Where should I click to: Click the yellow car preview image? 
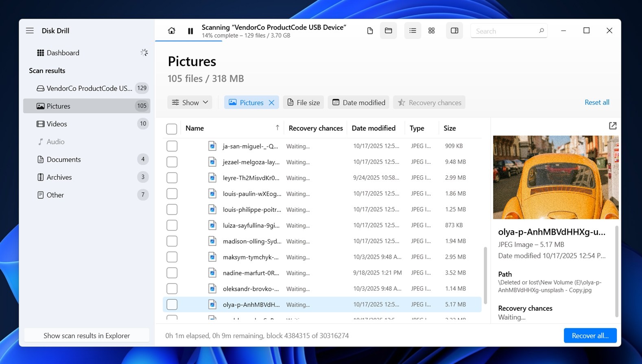(556, 177)
